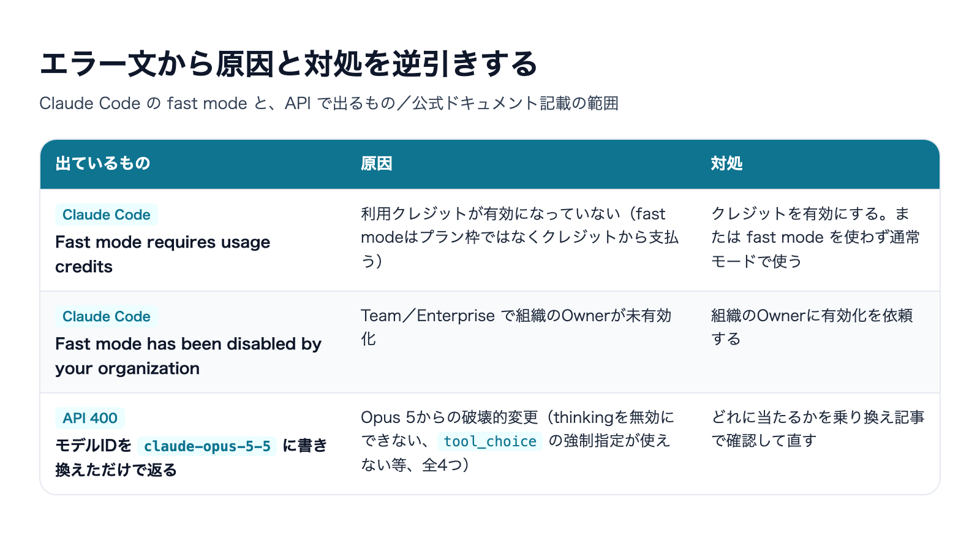Click the text 'Fast mode has been disabled by your organization'
The width and height of the screenshot is (980, 537).
click(188, 356)
